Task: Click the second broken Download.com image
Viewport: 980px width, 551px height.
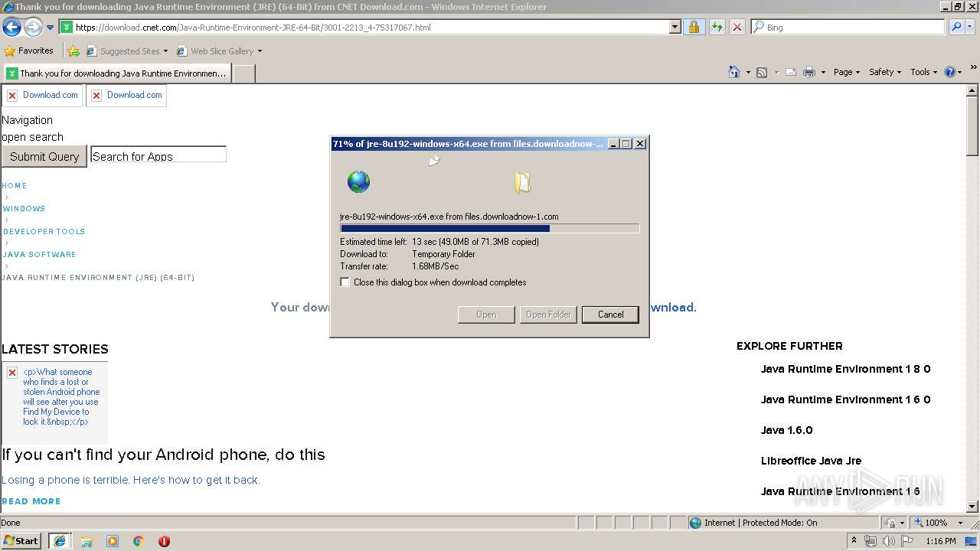Action: (126, 96)
